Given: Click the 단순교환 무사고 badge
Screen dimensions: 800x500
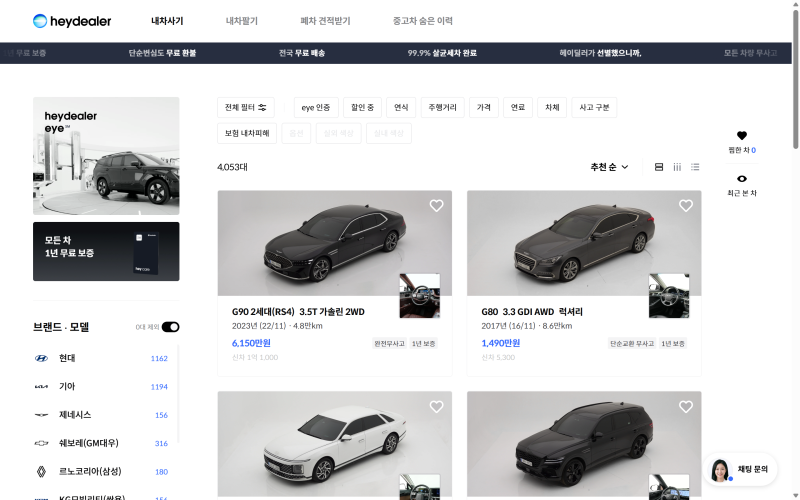Looking at the screenshot, I should point(632,344).
